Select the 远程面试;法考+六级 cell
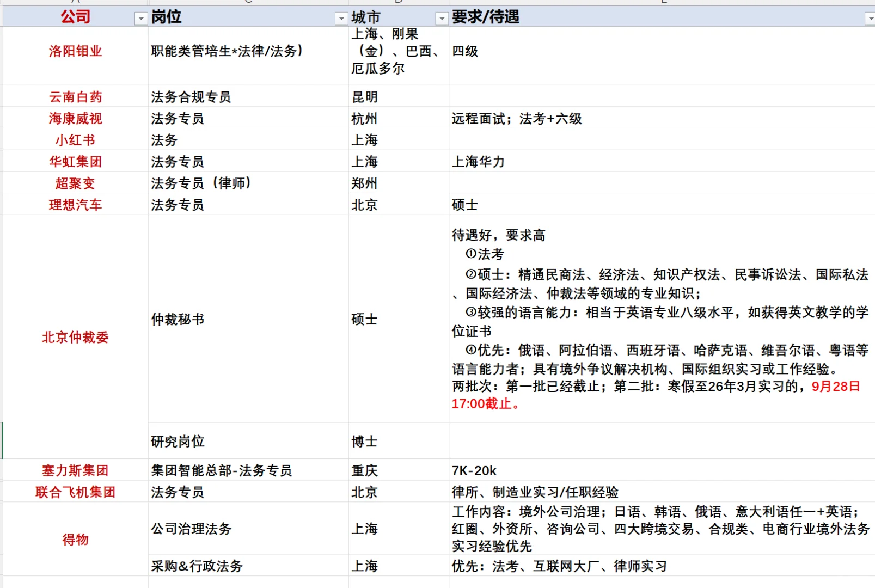The height and width of the screenshot is (588, 875). coord(662,118)
